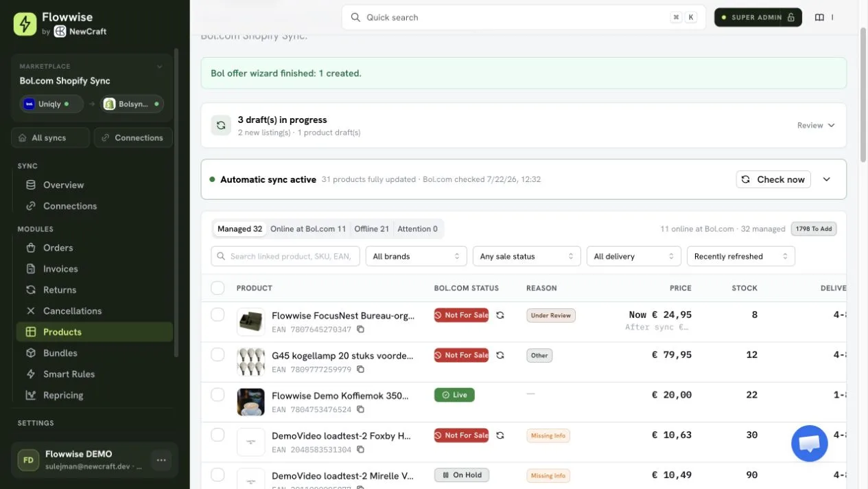
Task: Click the sidebar vertical scrollbar
Action: (176, 203)
